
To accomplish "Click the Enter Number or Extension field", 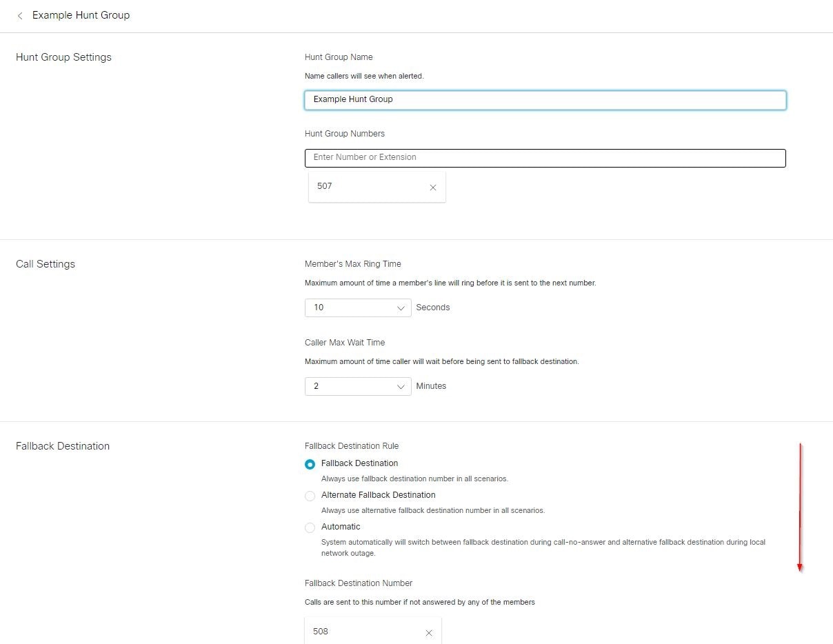I will (545, 158).
